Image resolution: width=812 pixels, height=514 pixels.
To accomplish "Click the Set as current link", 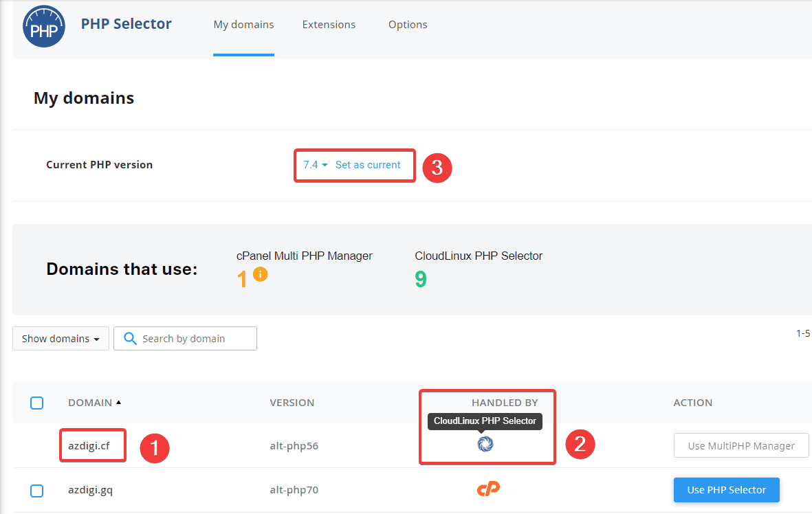I will (x=368, y=165).
